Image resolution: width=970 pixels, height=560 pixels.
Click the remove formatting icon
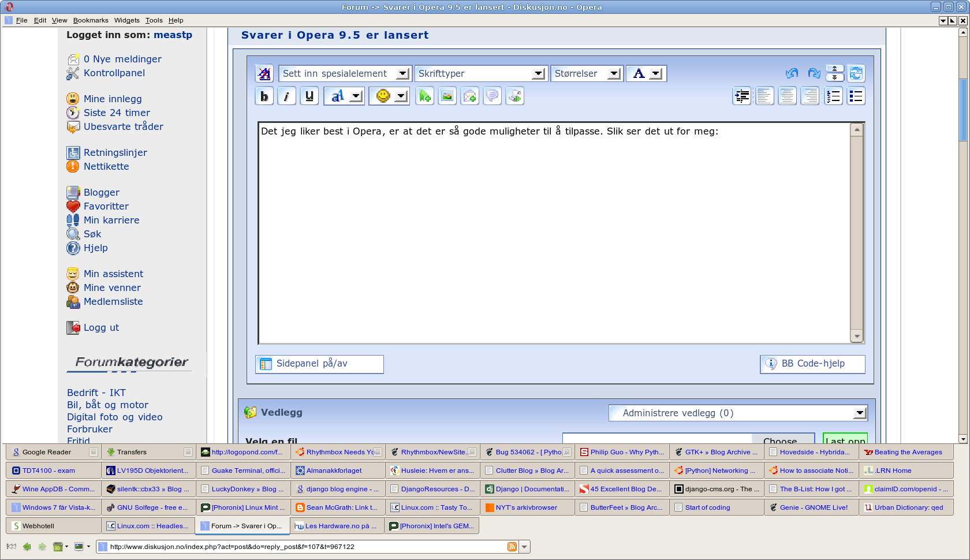pos(264,73)
